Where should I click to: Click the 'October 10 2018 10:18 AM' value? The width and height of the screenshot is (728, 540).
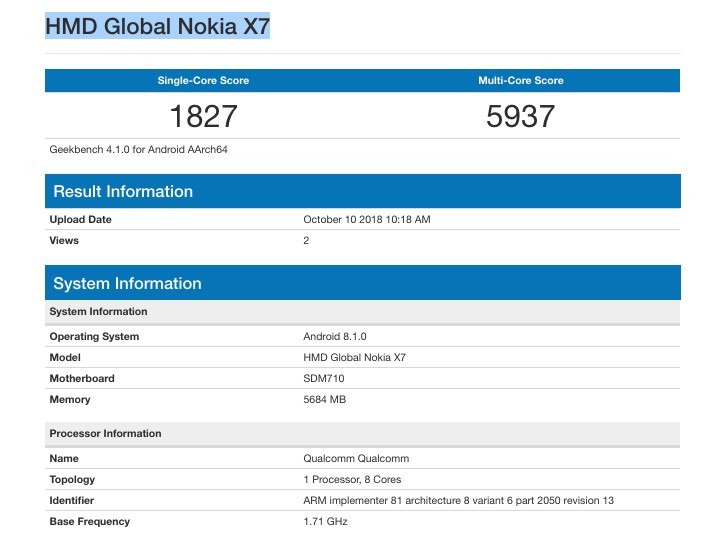pos(367,220)
